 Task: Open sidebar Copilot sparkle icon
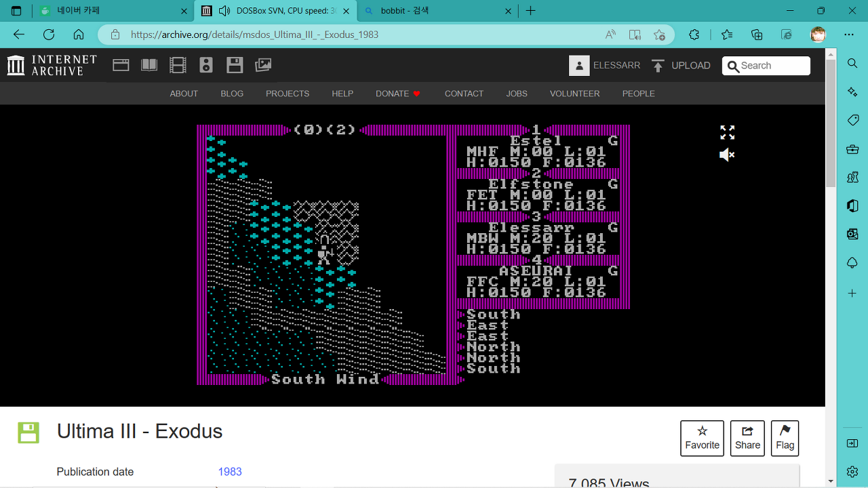click(x=852, y=91)
